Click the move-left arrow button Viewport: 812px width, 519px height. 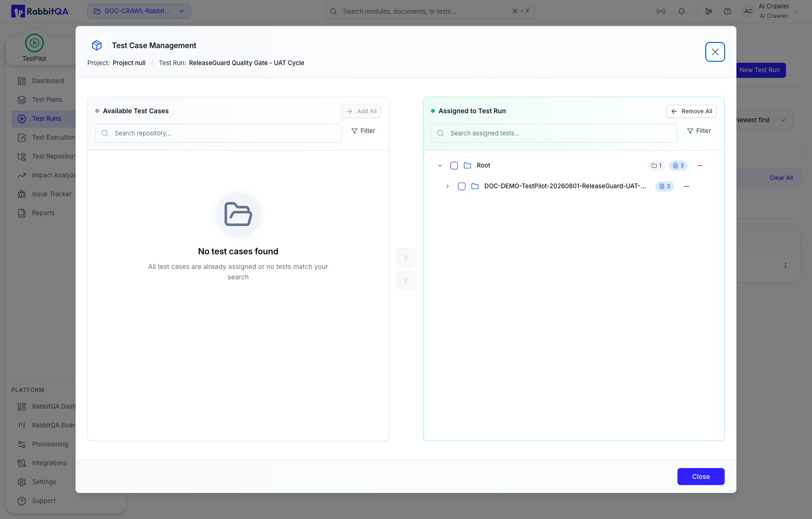(x=406, y=280)
